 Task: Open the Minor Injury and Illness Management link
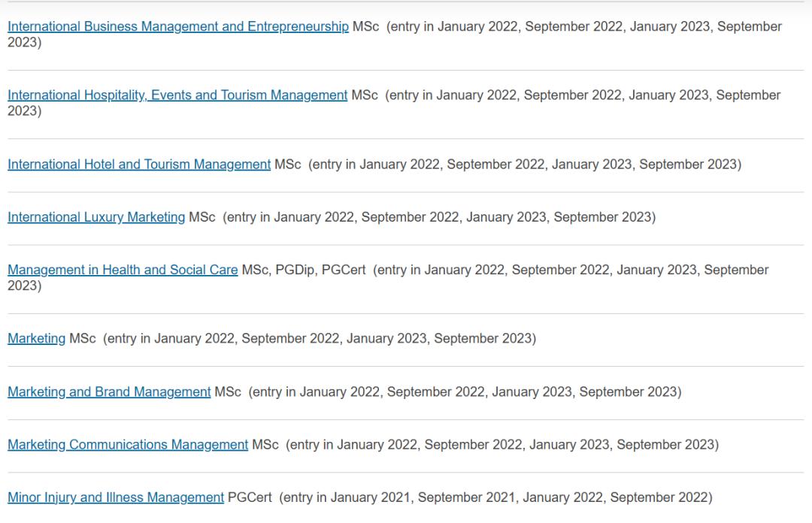pyautogui.click(x=116, y=497)
